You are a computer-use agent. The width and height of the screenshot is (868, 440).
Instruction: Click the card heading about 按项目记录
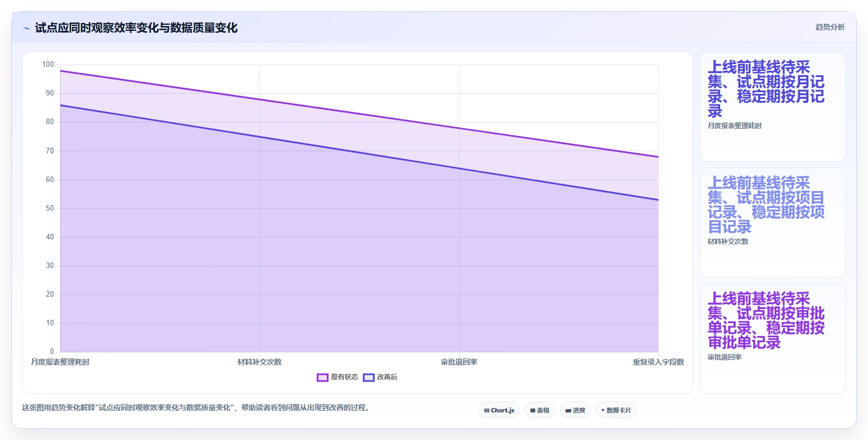[766, 205]
